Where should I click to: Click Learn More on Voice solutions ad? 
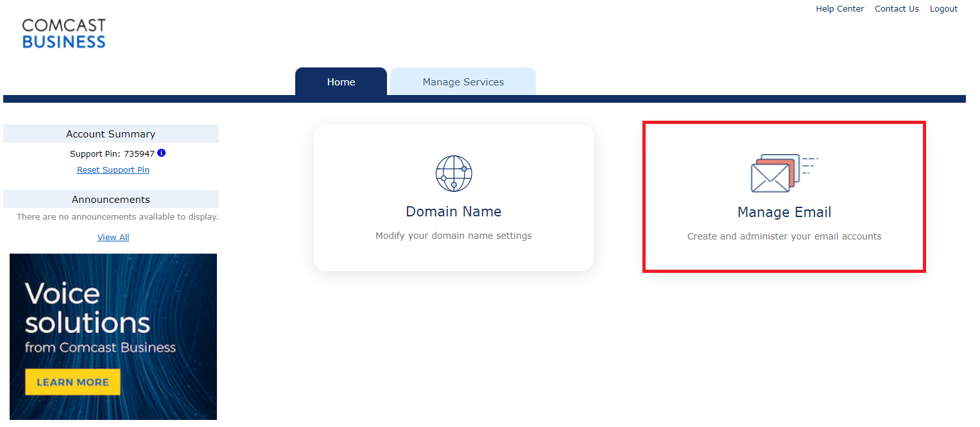point(72,381)
